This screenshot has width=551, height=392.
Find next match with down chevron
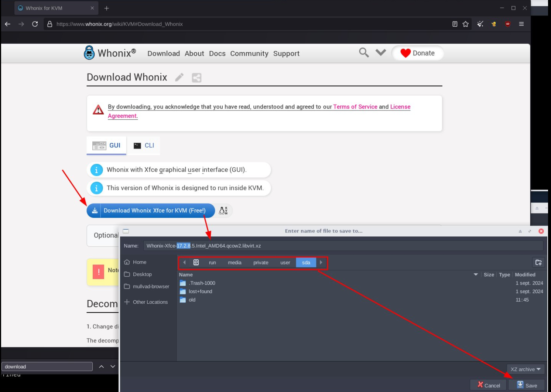coord(113,367)
